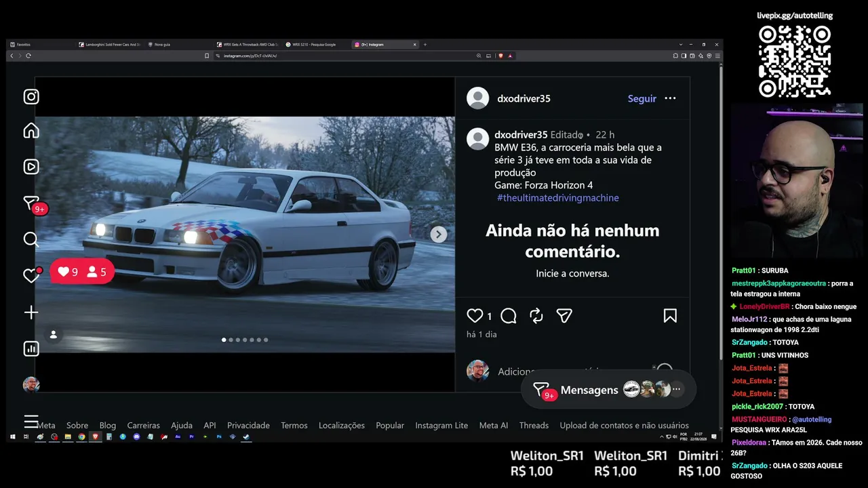Open direct messages icon in sidebar
Image resolution: width=868 pixels, height=488 pixels.
[31, 203]
